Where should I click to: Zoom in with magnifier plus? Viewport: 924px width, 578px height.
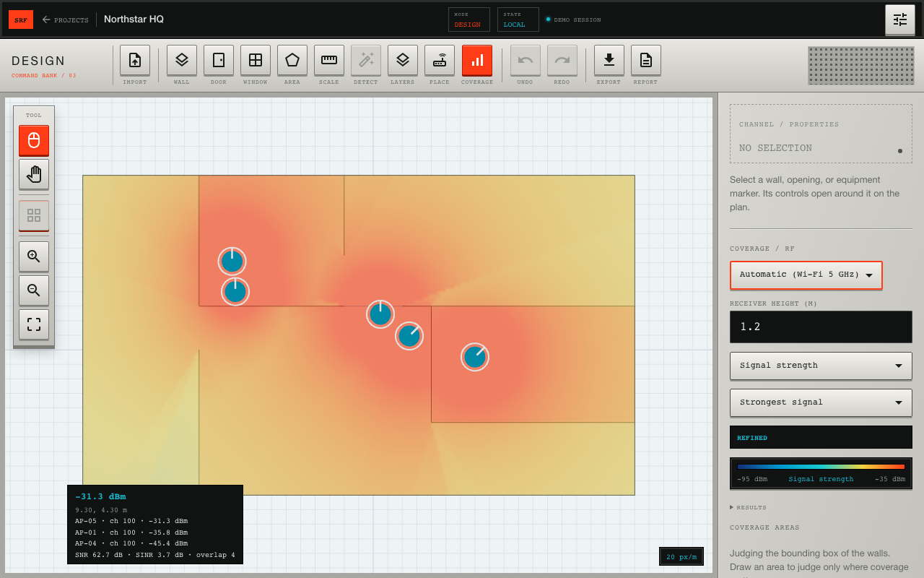click(34, 256)
